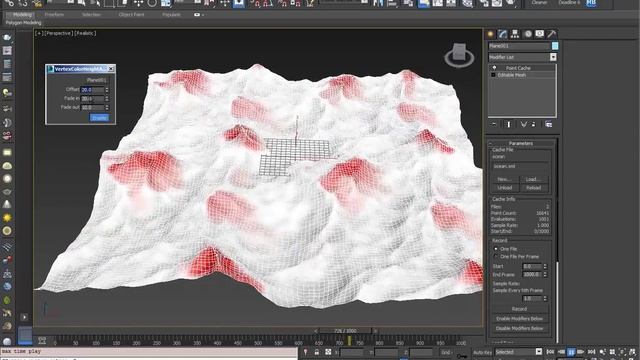The image size is (640, 360).
Task: Click Make Unique icon below modifier stack
Action: click(523, 124)
